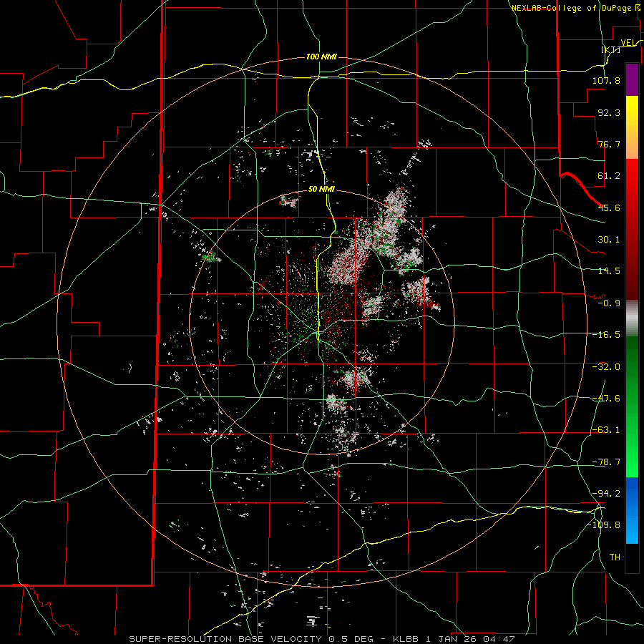Click the 50 NMI range ring label
644x644 pixels.
[321, 190]
